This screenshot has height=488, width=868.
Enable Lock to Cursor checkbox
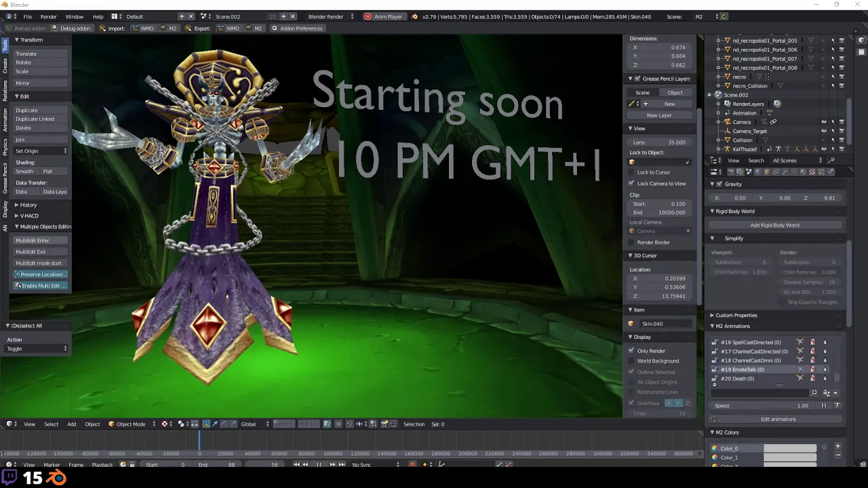click(x=631, y=172)
